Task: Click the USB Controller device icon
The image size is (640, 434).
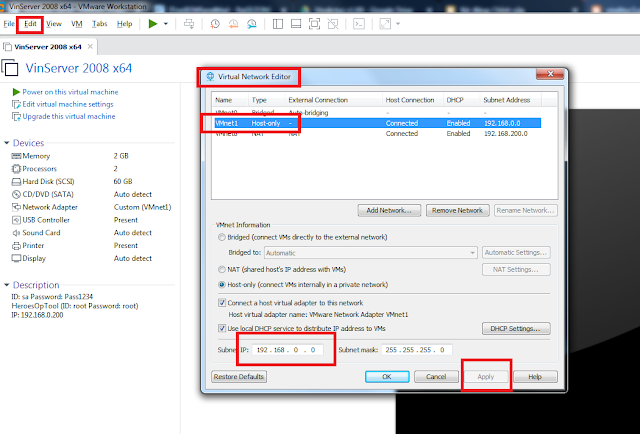Action: click(16, 220)
